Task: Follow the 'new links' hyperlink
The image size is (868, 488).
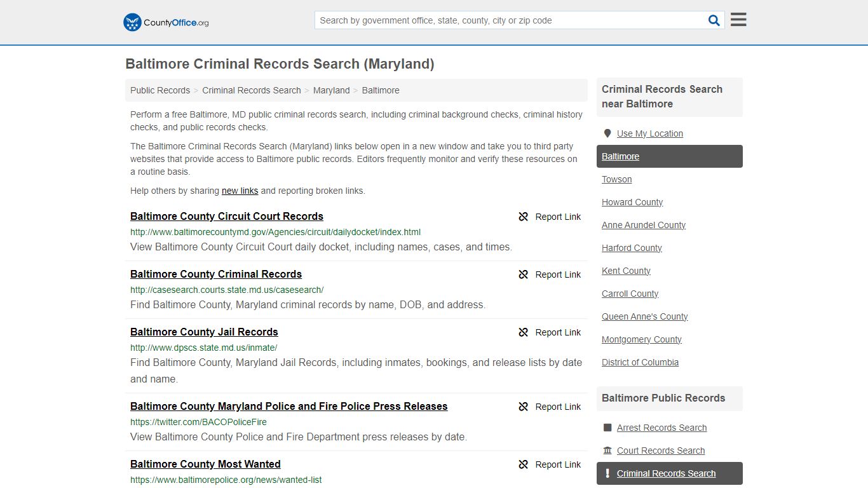Action: pos(240,191)
